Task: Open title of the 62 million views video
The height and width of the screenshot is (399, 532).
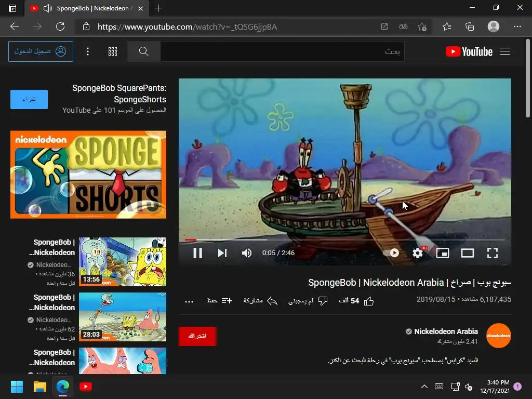Action: coord(52,302)
